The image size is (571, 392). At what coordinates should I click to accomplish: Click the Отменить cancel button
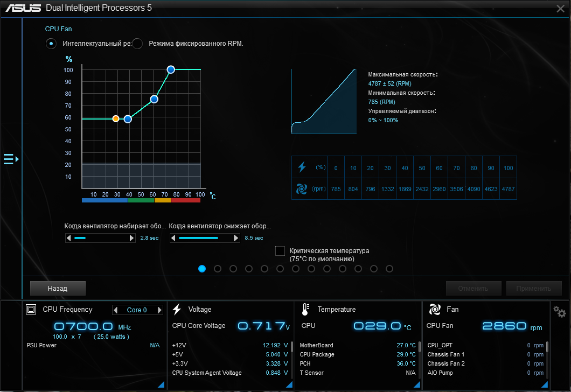[473, 288]
